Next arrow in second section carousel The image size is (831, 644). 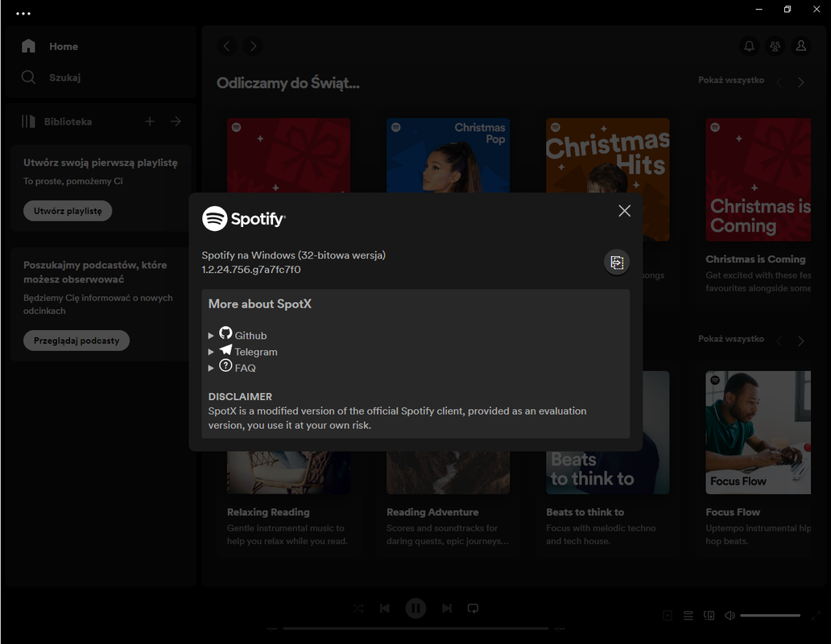click(x=800, y=341)
